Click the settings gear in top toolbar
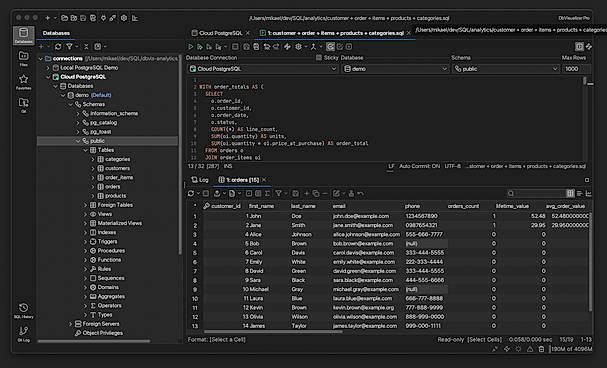The height and width of the screenshot is (368, 607). click(x=124, y=18)
